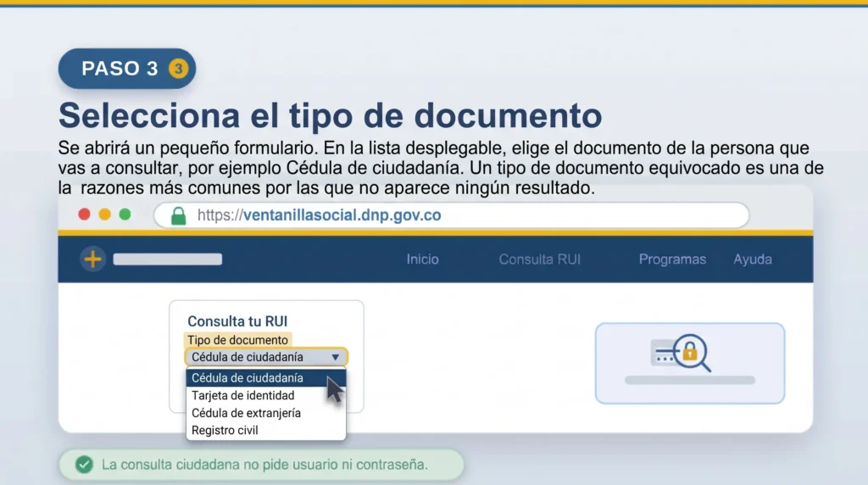Screen dimensions: 868x485
Task: Choose Cédula de extranjería option
Action: tap(266, 413)
